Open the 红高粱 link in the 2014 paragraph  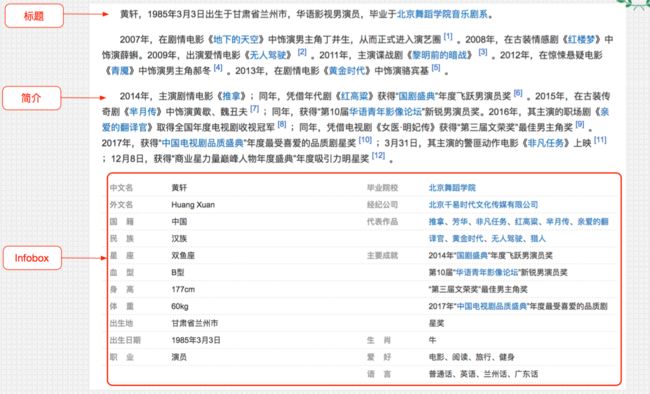[354, 96]
